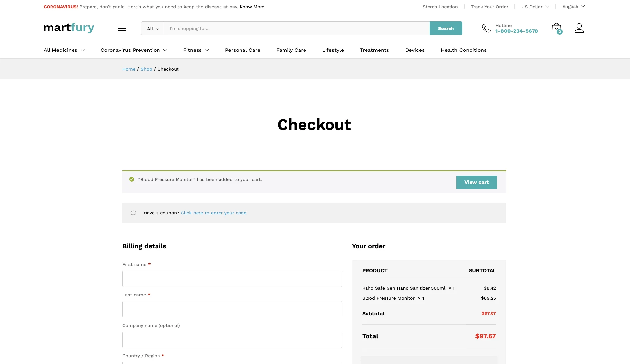Open the hamburger menu icon
This screenshot has width=630, height=364.
[x=122, y=28]
